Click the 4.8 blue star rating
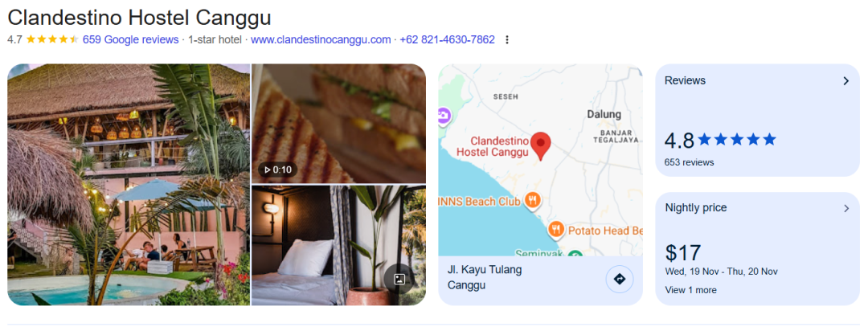The height and width of the screenshot is (331, 868). (x=720, y=140)
